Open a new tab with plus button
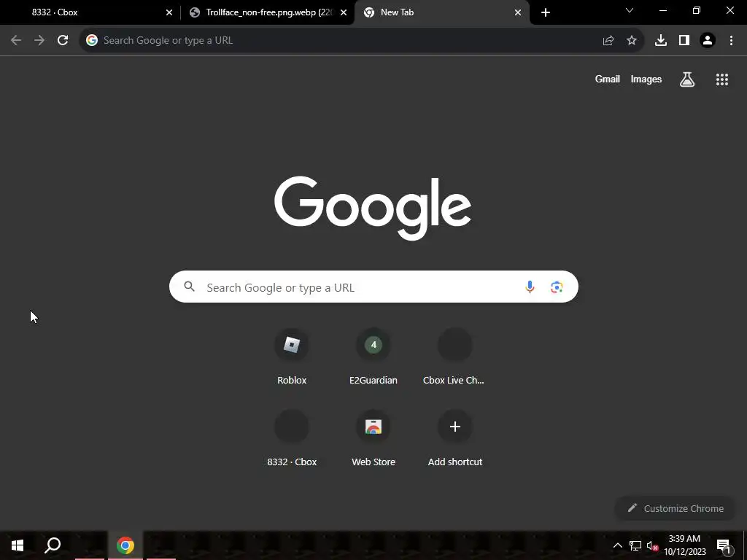Viewport: 747px width, 560px height. (x=546, y=12)
